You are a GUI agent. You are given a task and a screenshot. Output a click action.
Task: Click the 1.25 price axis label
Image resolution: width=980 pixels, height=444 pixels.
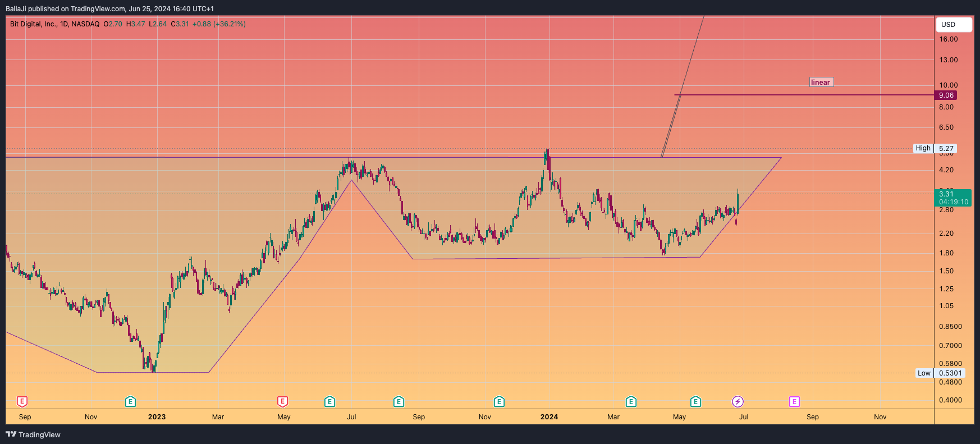point(946,289)
